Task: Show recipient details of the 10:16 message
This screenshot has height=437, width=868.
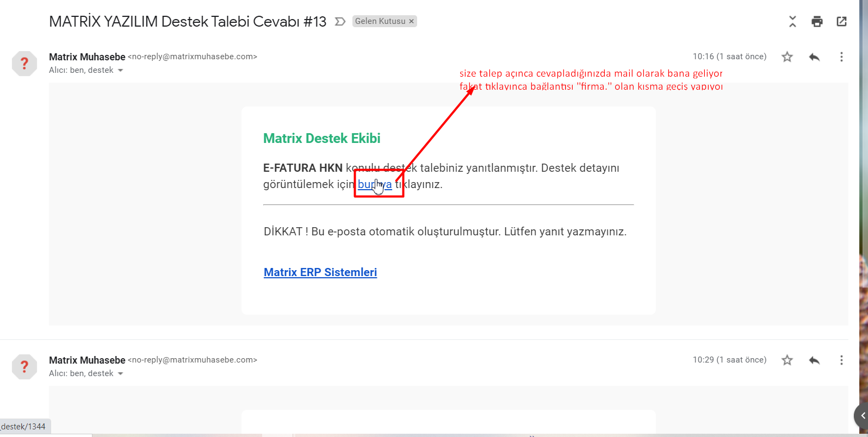Action: [x=121, y=71]
